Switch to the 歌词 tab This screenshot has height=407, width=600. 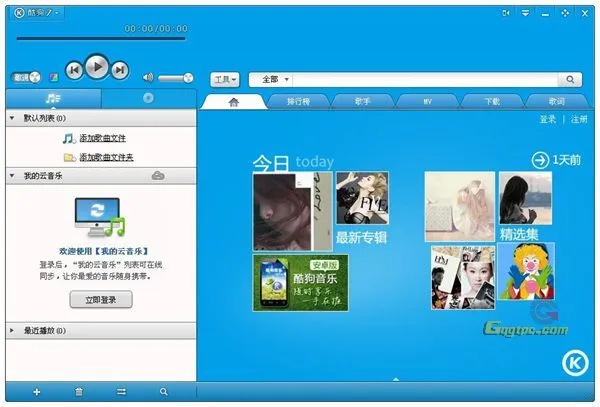pyautogui.click(x=557, y=102)
